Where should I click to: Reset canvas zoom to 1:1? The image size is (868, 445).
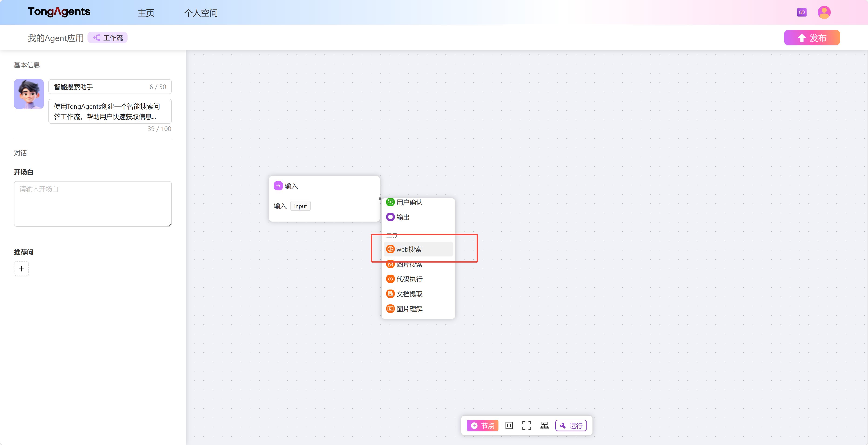[509, 425]
